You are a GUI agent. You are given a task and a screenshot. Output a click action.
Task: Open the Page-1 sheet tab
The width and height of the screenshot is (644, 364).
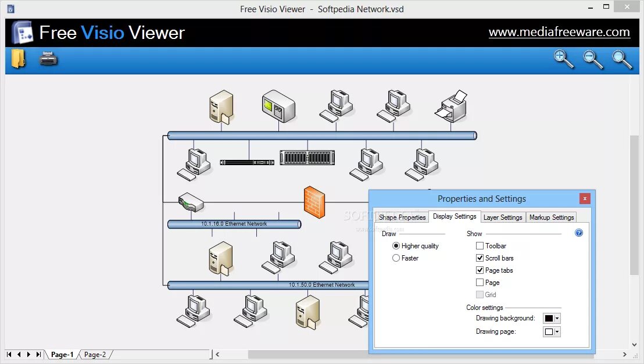(x=62, y=355)
